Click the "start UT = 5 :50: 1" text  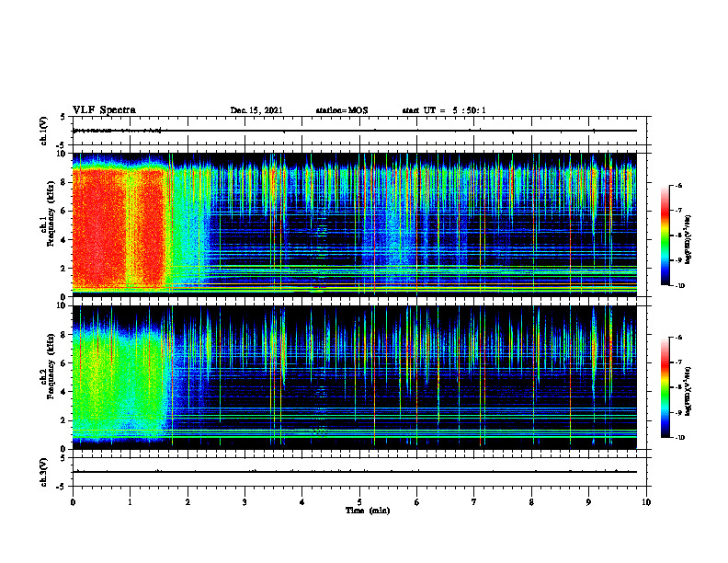click(444, 110)
